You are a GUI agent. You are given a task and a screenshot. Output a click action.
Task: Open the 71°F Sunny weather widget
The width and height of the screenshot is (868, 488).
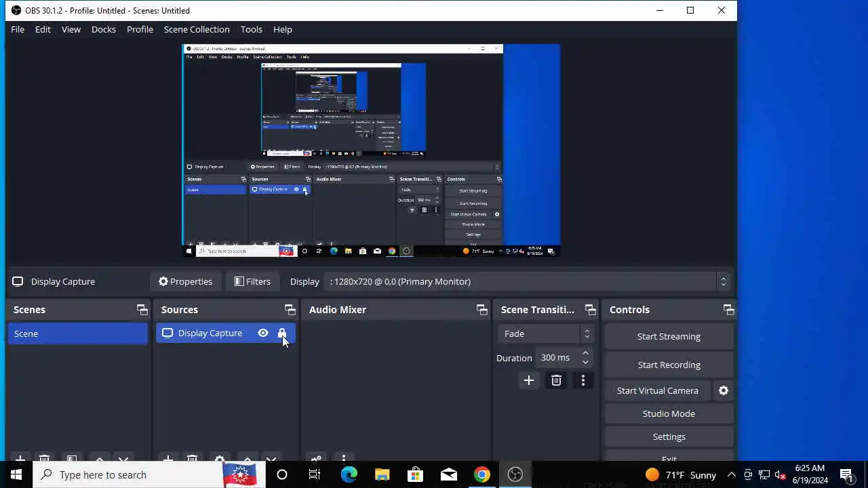pyautogui.click(x=680, y=474)
